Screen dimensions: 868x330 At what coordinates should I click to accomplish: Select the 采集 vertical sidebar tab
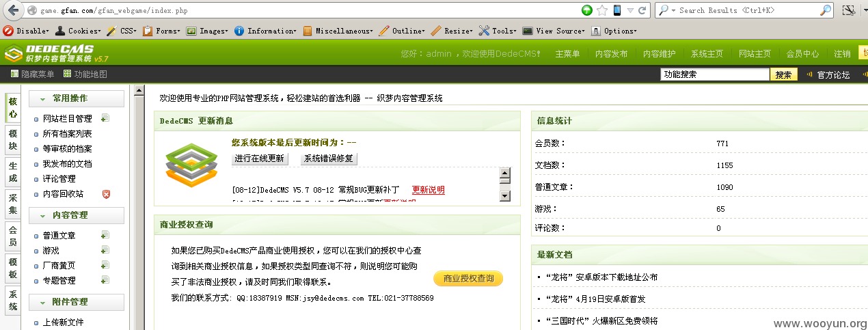pyautogui.click(x=12, y=204)
